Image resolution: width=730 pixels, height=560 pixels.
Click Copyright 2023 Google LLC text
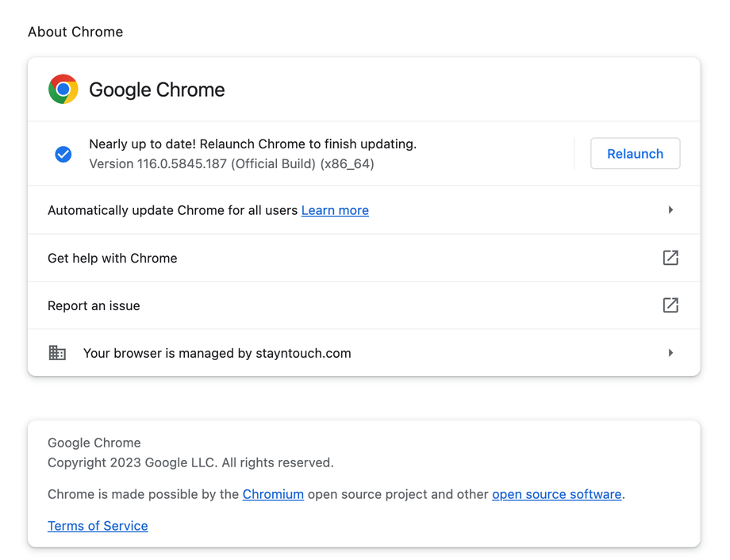click(191, 462)
